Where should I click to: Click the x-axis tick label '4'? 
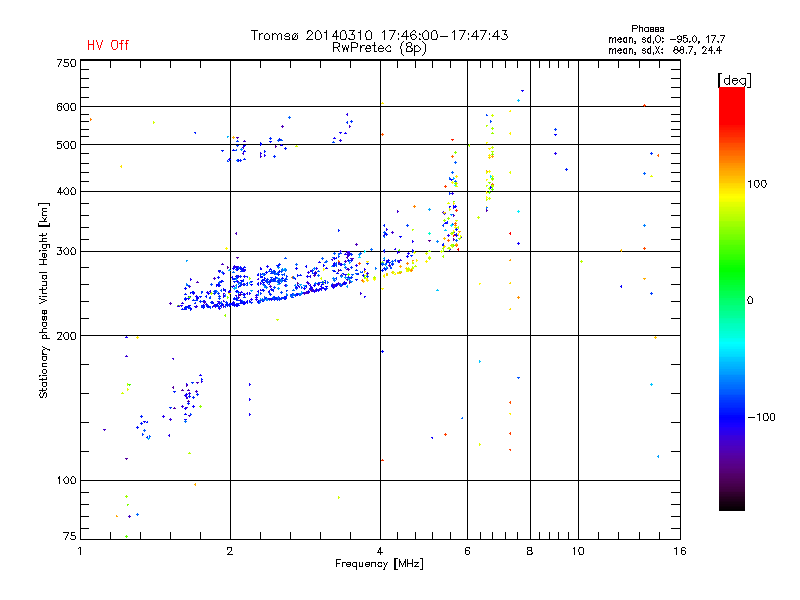(380, 551)
